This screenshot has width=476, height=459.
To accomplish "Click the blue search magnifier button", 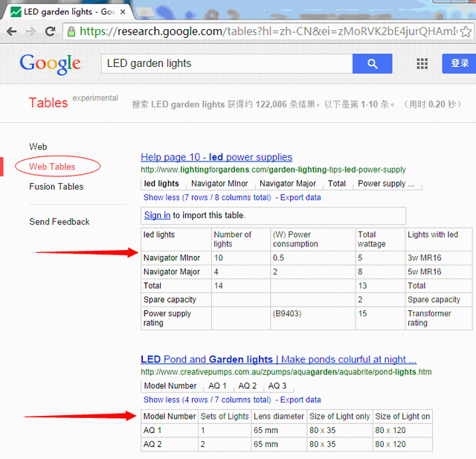I will [x=373, y=64].
